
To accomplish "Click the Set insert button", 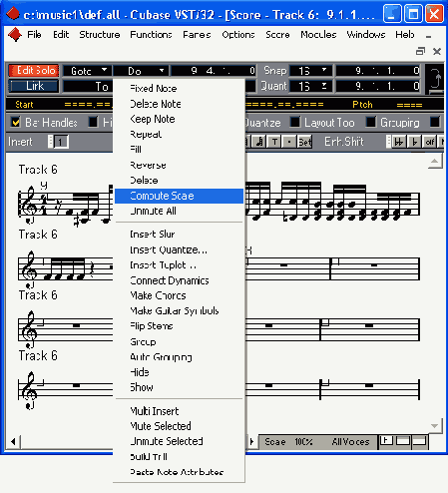I will point(304,142).
